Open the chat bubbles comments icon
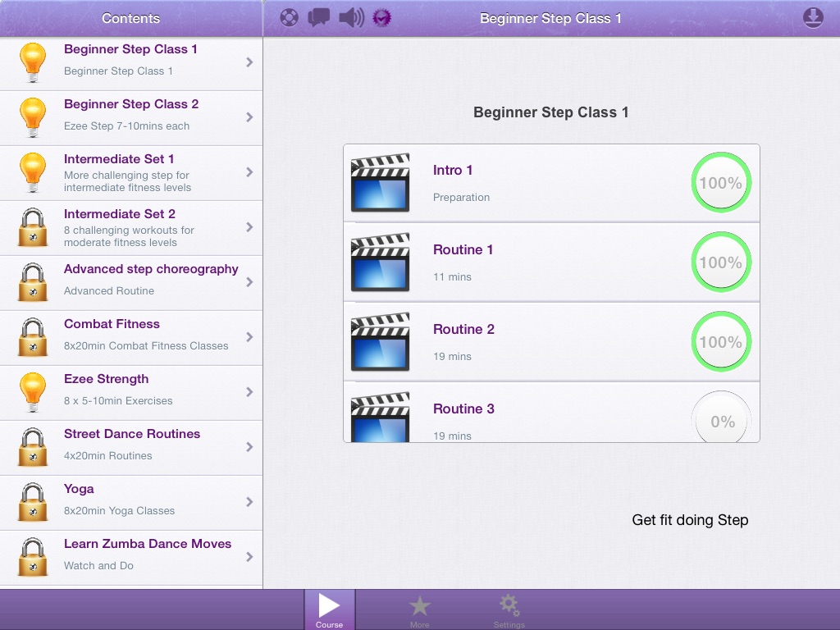840x630 pixels. (x=319, y=18)
